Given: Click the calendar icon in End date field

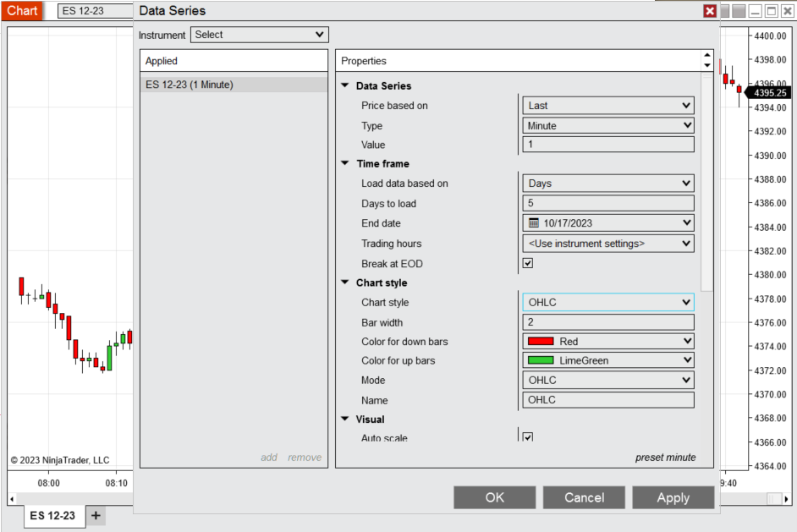Looking at the screenshot, I should [x=534, y=223].
